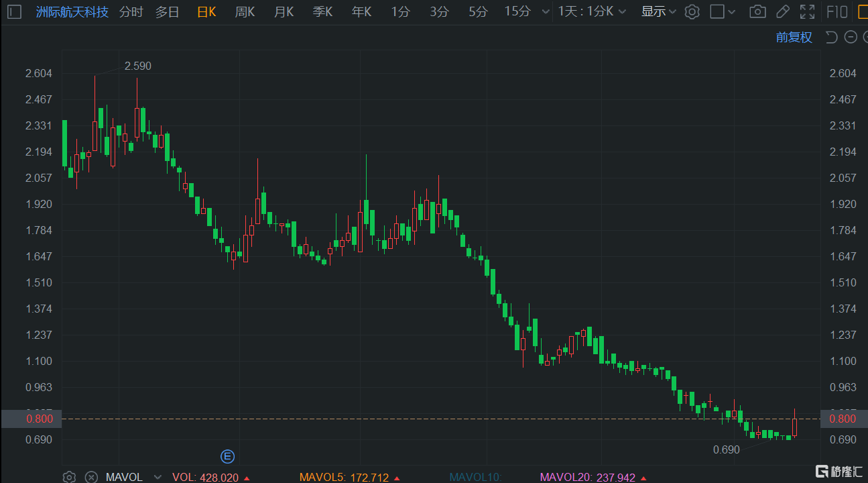Zoom out chart with minus icon
The image size is (868, 483).
point(851,37)
